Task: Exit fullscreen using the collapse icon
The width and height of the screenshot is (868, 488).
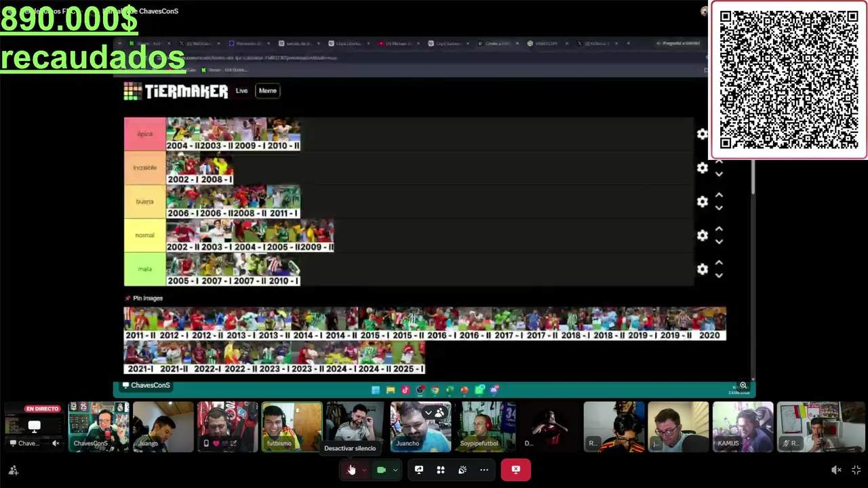Action: pyautogui.click(x=856, y=470)
